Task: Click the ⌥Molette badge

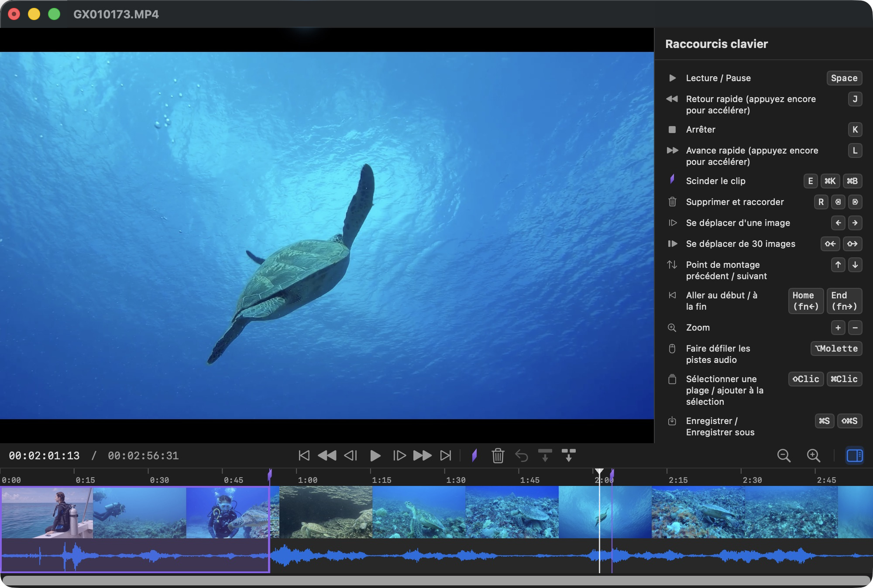Action: pyautogui.click(x=836, y=349)
